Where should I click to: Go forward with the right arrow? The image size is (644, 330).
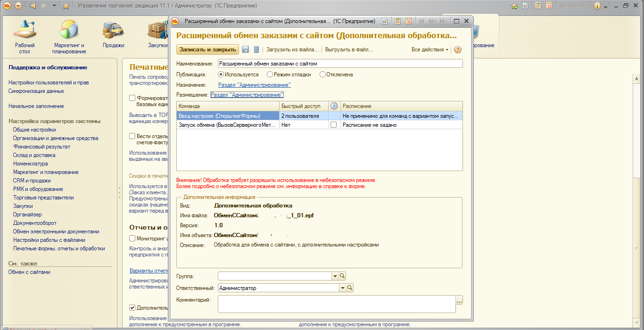pos(44,6)
